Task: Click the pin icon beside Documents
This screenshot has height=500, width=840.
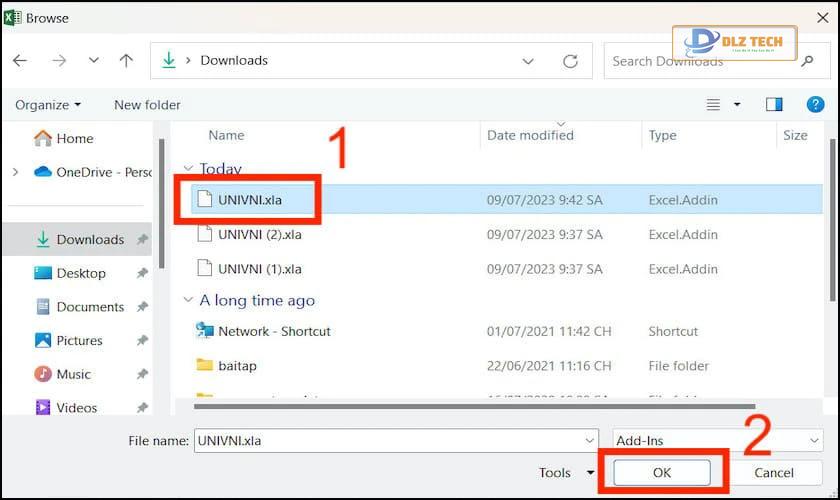Action: click(x=142, y=307)
